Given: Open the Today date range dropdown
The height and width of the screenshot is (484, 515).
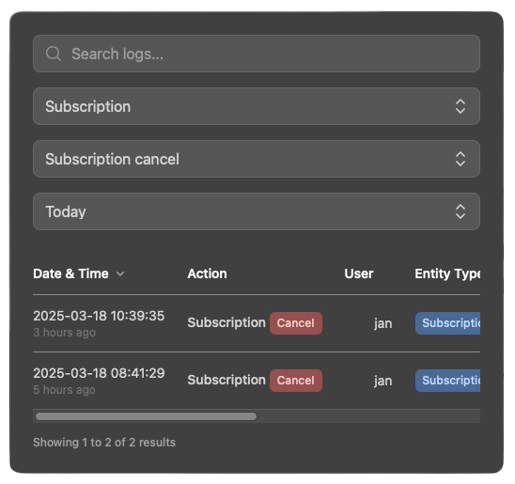Looking at the screenshot, I should pyautogui.click(x=256, y=212).
